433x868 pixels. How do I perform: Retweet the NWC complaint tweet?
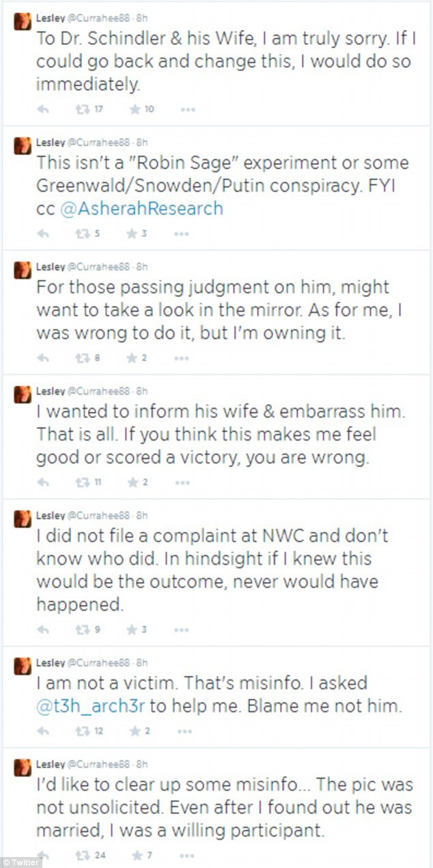pyautogui.click(x=82, y=630)
